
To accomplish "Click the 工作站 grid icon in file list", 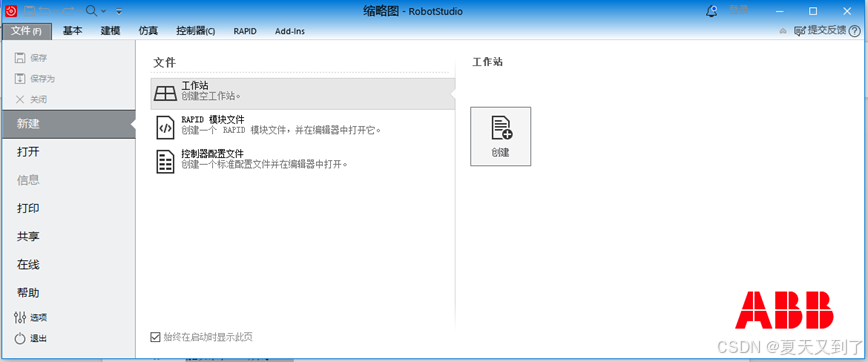I will 166,94.
